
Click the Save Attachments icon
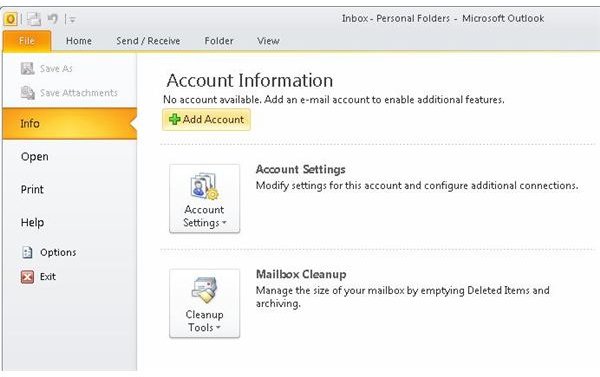click(28, 93)
